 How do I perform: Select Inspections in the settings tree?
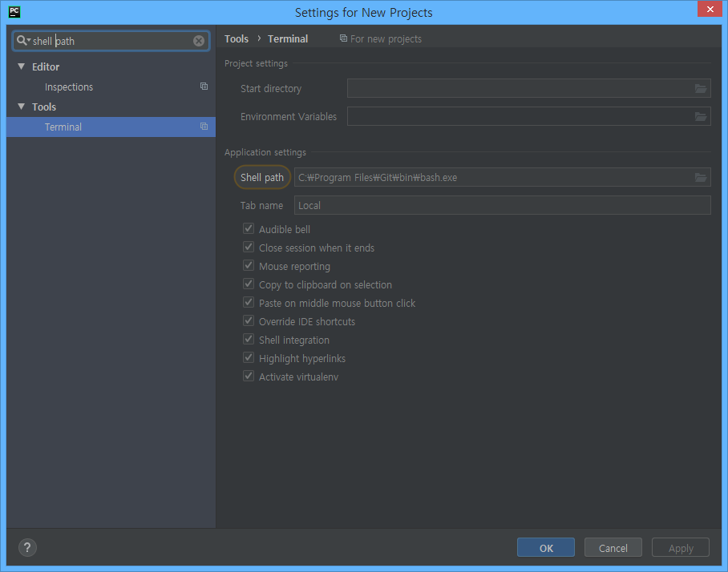coord(111,87)
